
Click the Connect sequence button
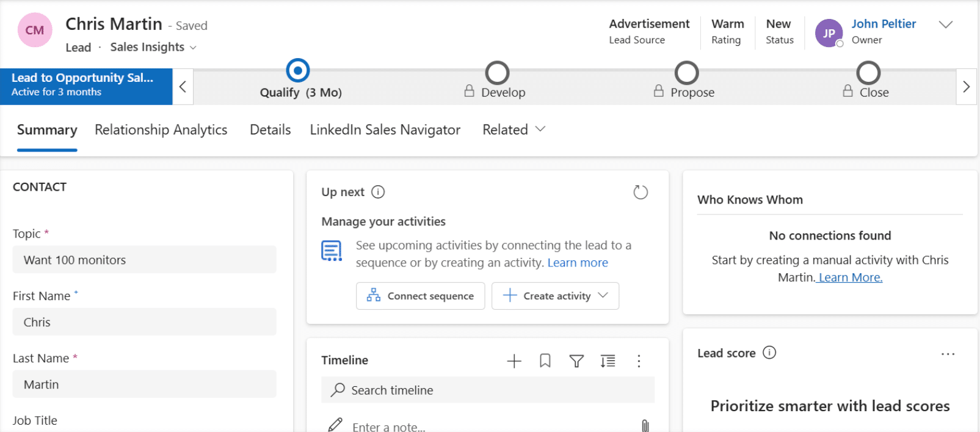pos(420,296)
